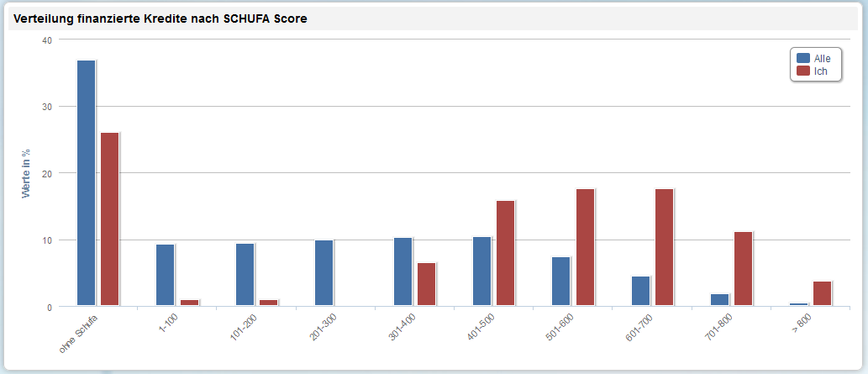868x374 pixels.
Task: Select the blue Alle bar for 301-400
Action: [x=403, y=271]
